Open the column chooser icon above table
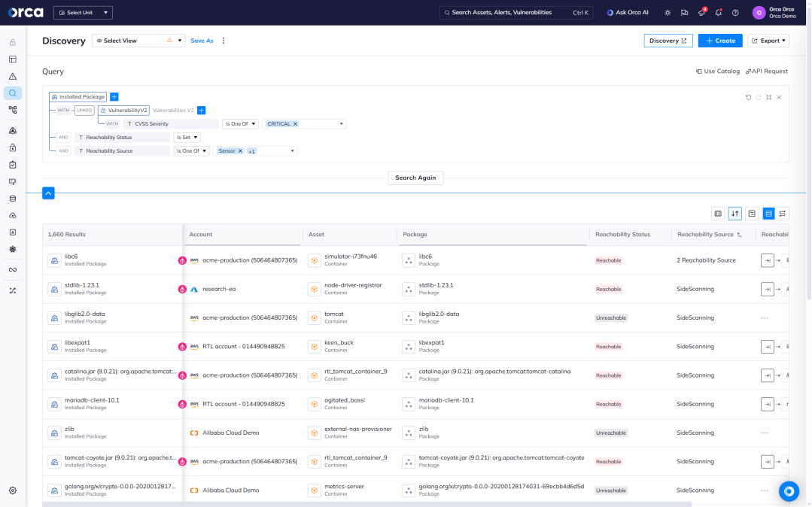Viewport: 812px width, 507px height. click(718, 214)
